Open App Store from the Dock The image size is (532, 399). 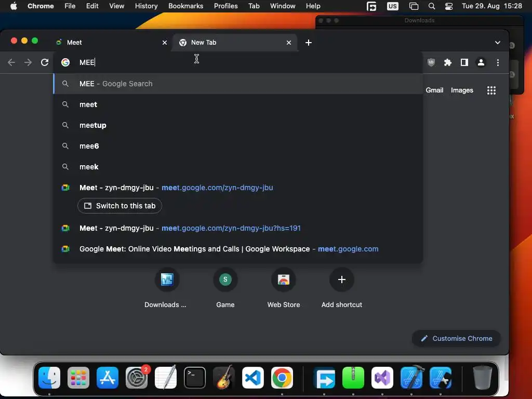click(x=108, y=378)
